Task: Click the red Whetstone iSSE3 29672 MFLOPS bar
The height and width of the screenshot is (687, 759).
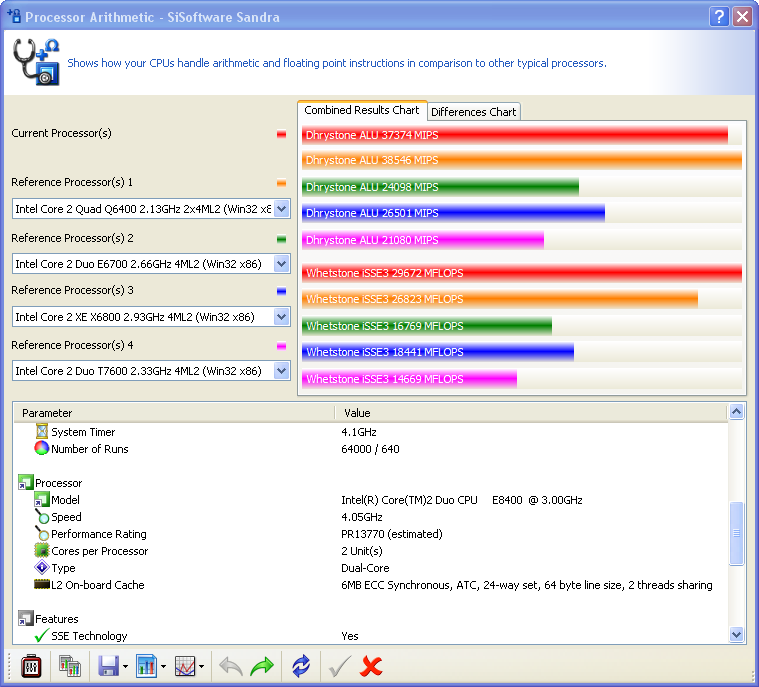Action: pos(522,273)
